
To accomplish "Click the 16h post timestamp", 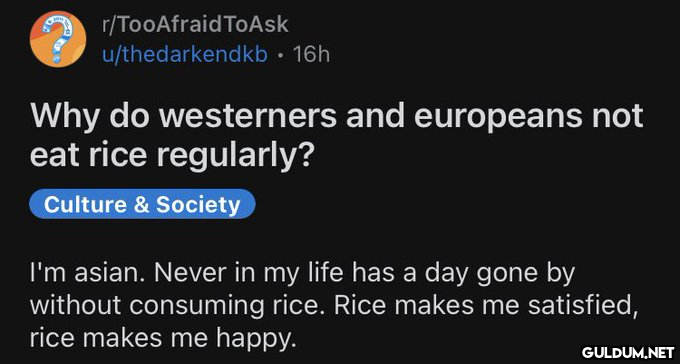I will point(311,55).
